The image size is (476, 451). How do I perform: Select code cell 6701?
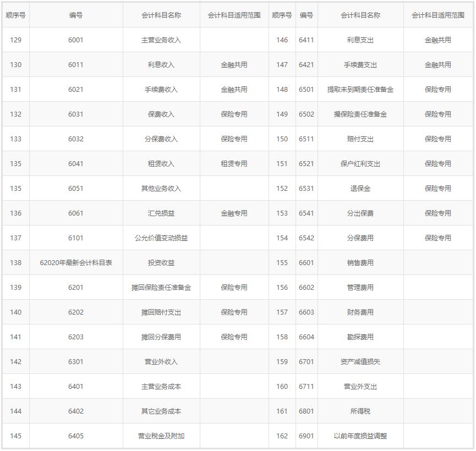pos(307,361)
